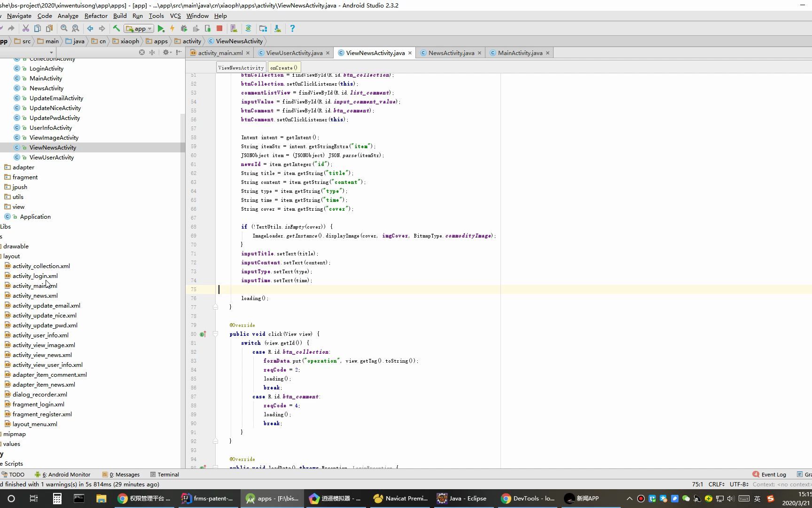Click override gutter icon at line 80
Viewport: 812px width, 508px height.
point(203,334)
